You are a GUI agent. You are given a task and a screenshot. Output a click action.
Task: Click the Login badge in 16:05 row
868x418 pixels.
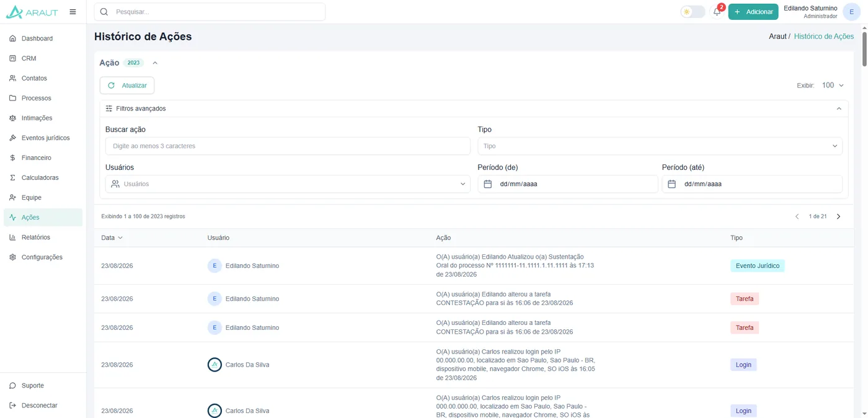coord(743,365)
